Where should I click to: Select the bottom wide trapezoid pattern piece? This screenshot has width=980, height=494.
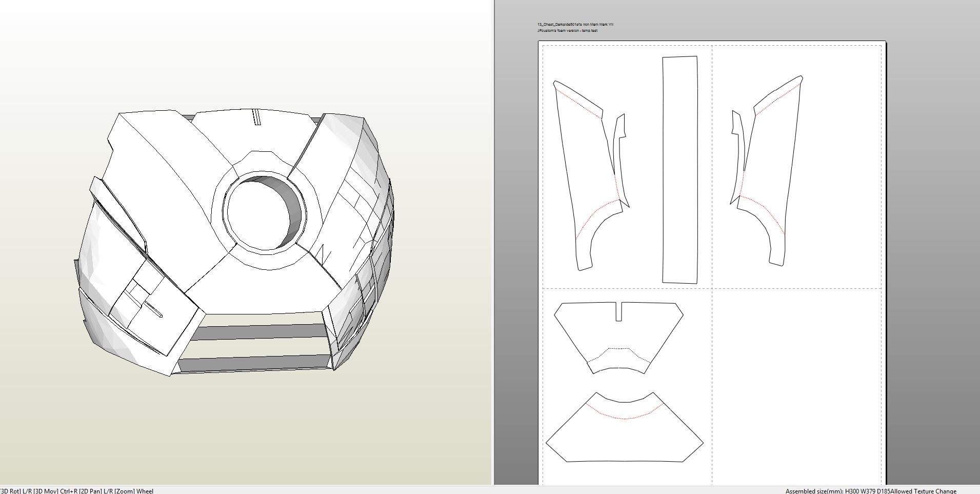point(624,427)
